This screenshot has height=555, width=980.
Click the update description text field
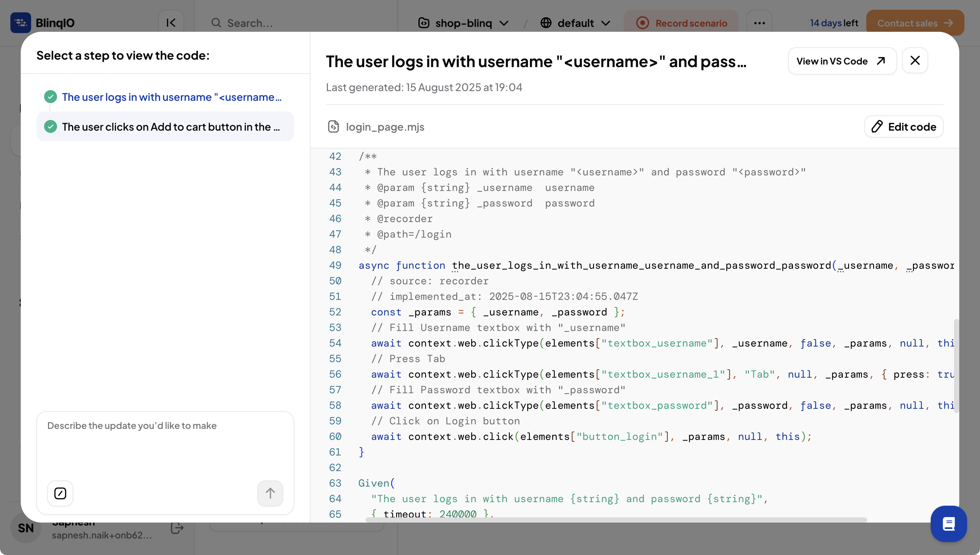tap(165, 442)
